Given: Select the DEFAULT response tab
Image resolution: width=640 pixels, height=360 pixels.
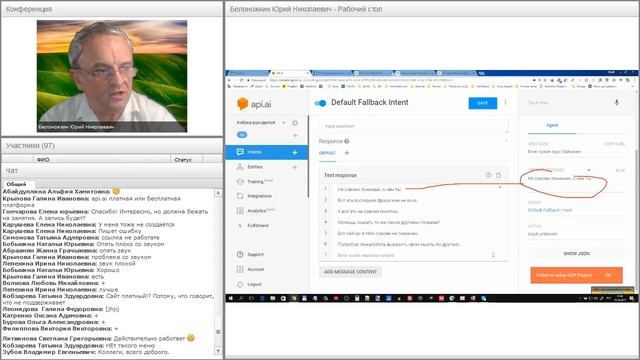Looking at the screenshot, I should [x=327, y=153].
